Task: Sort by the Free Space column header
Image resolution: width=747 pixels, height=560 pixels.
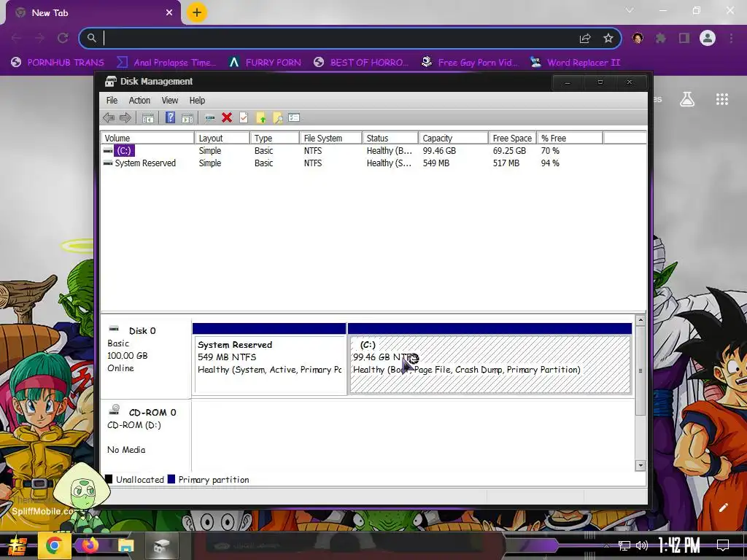Action: (x=513, y=138)
